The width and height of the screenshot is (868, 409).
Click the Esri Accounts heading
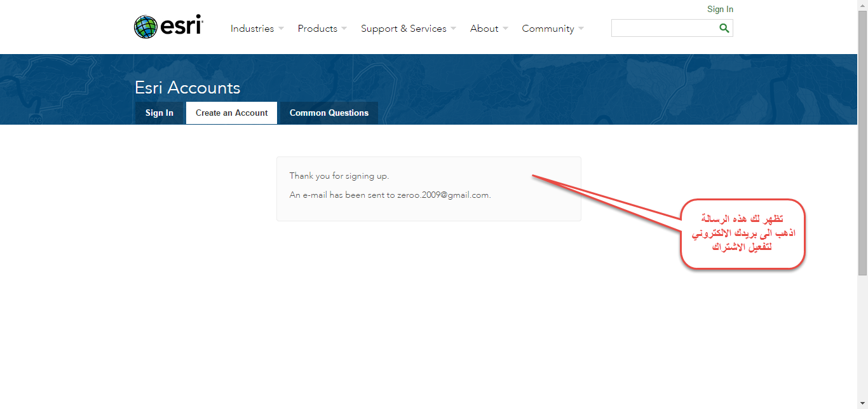tap(187, 88)
